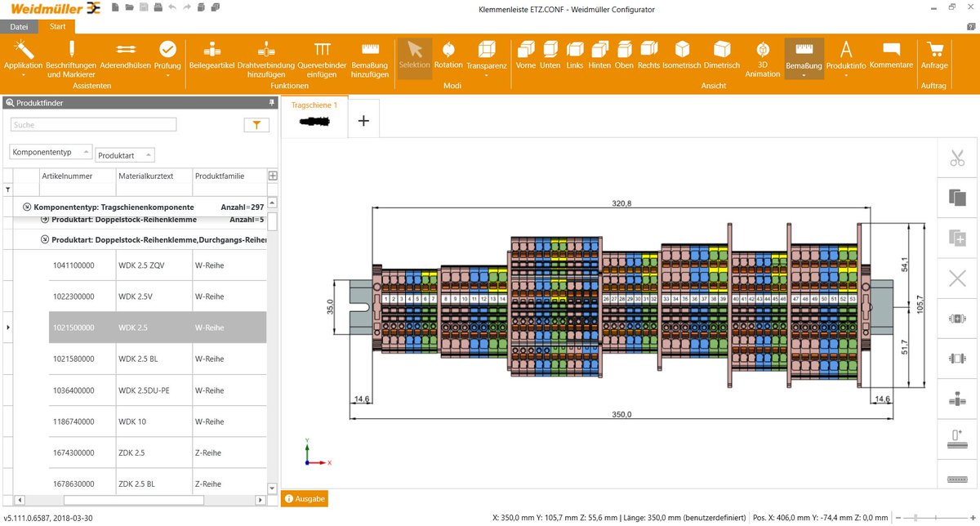Viewport: 980px width, 526px height.
Task: Switch to Oben view
Action: point(624,55)
